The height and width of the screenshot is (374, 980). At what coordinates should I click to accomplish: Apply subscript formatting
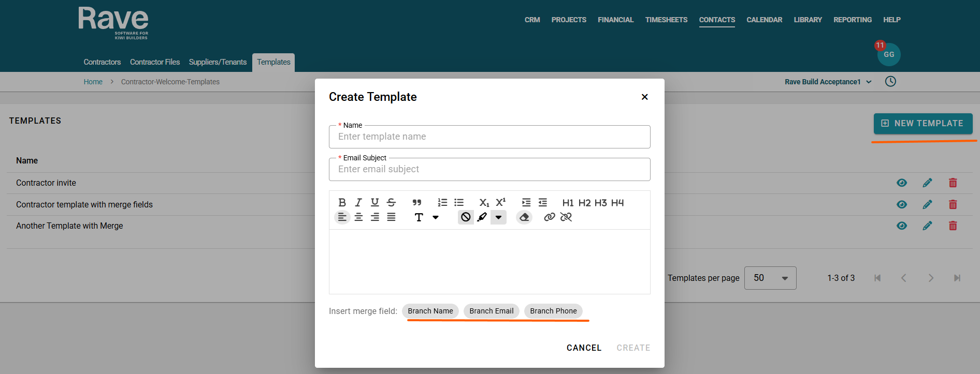click(x=484, y=202)
